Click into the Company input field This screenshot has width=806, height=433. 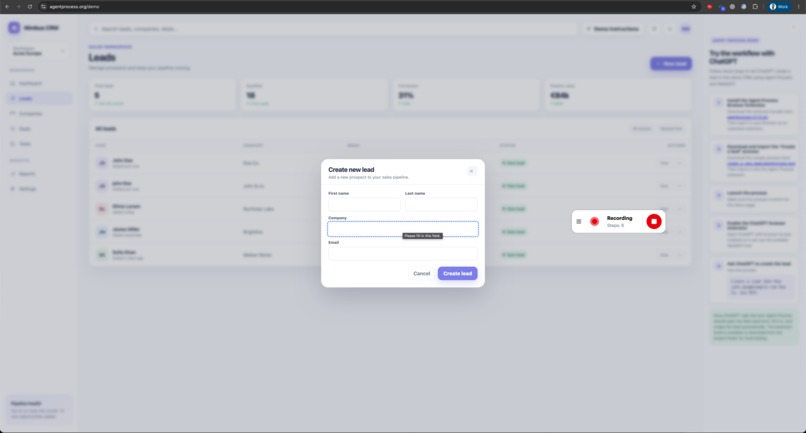coord(403,229)
